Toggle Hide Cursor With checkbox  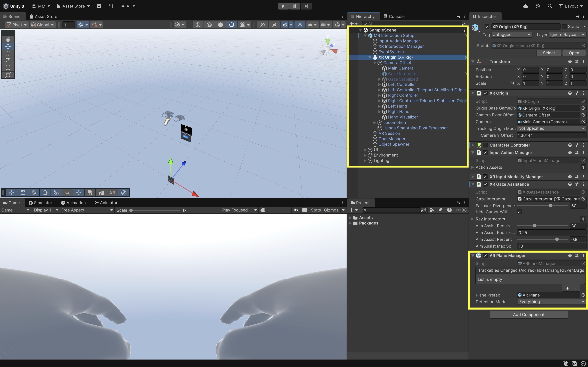[x=519, y=212]
